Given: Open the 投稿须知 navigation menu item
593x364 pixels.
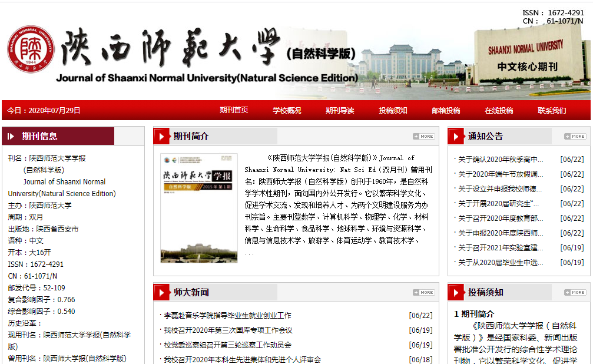Looking at the screenshot, I should click(x=393, y=111).
